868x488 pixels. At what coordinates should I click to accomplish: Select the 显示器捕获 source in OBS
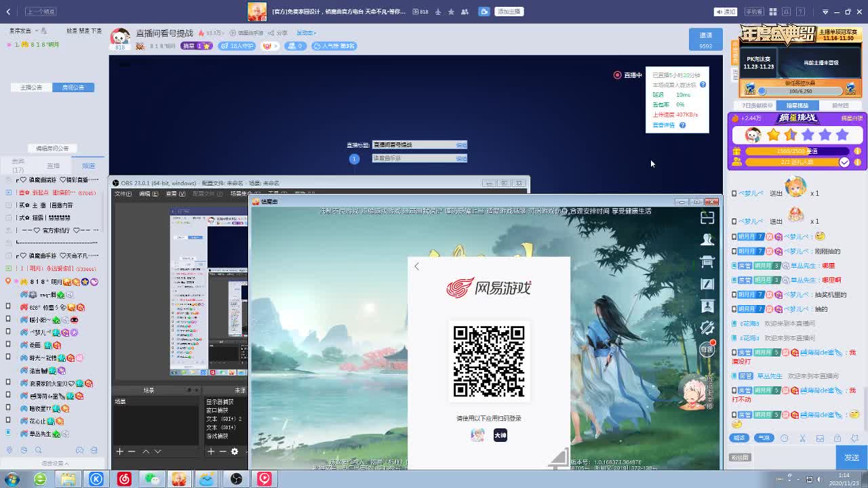tap(220, 402)
